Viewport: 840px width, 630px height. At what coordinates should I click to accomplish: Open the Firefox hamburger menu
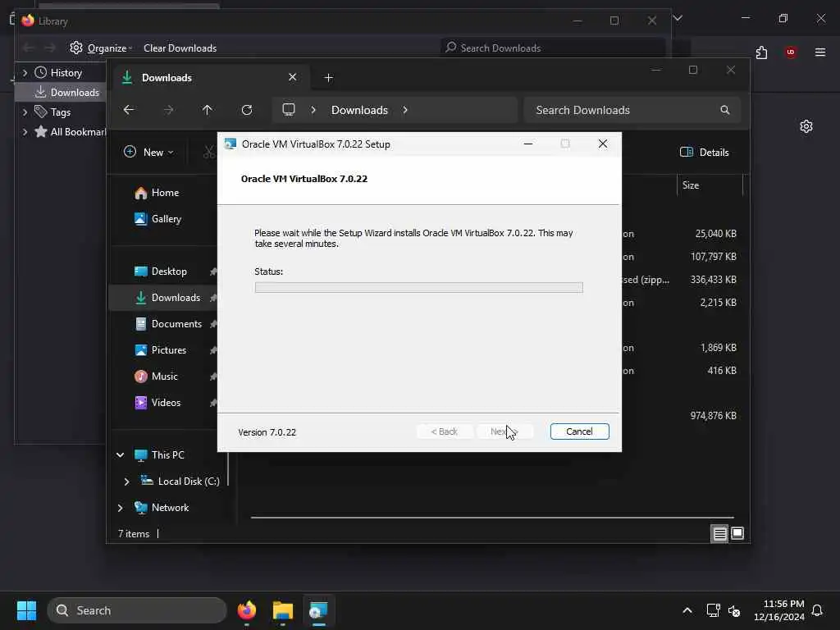click(820, 52)
